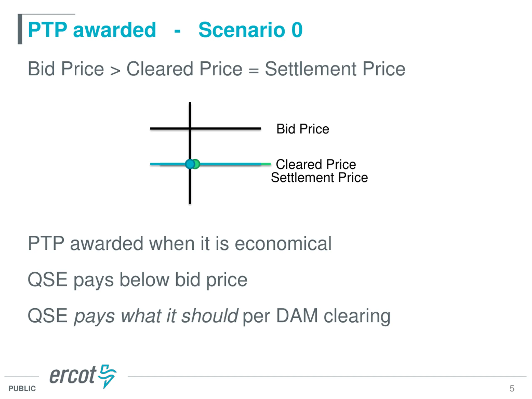
Task: Click the "Cleared Price" diagram label
Action: (x=316, y=164)
